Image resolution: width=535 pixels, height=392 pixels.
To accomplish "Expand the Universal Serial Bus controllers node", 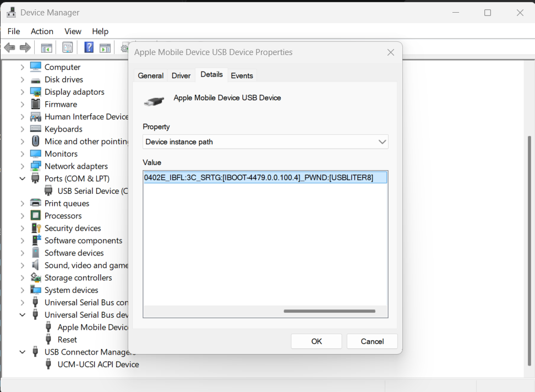I will (23, 303).
